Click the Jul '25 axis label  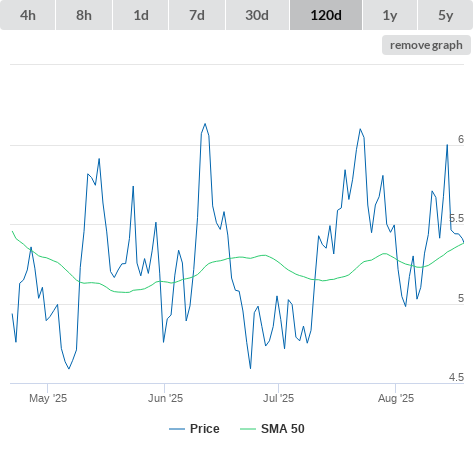(x=278, y=398)
